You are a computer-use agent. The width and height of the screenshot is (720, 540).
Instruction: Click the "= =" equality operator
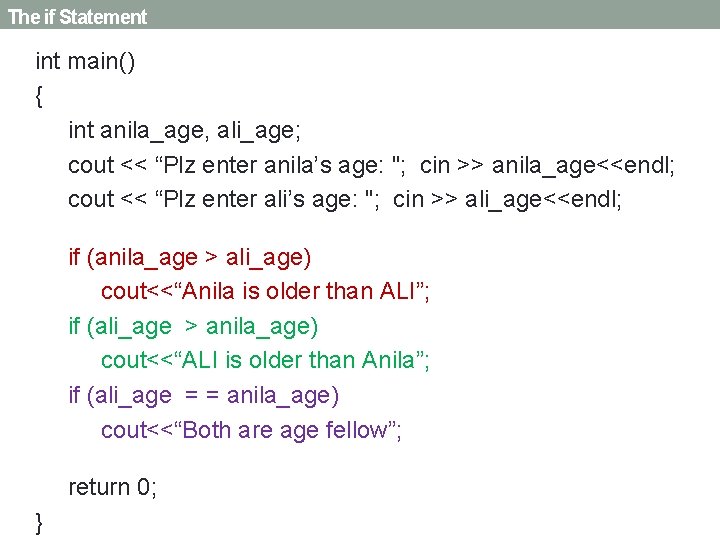click(x=200, y=396)
